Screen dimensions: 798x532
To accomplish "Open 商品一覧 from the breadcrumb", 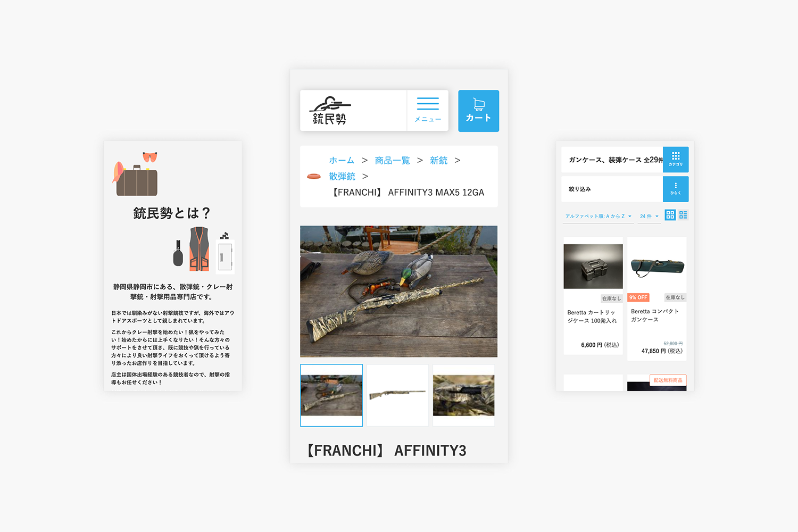I will (392, 160).
